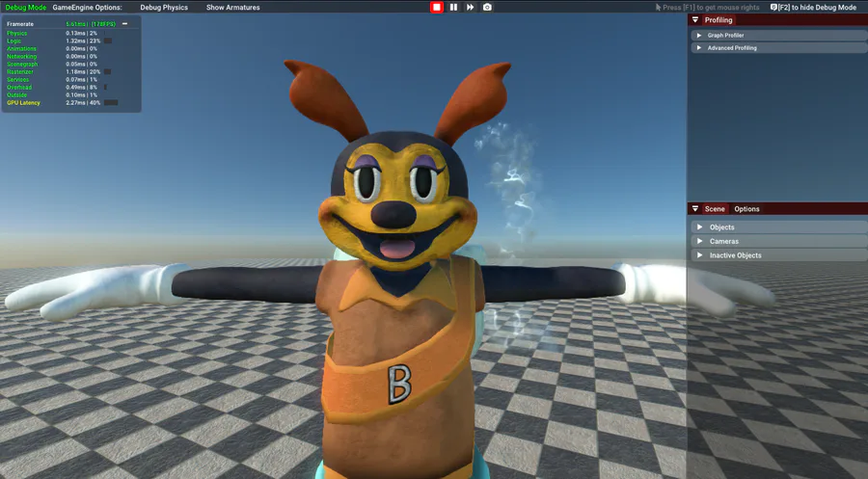Switch to the Scene tab

click(x=715, y=208)
